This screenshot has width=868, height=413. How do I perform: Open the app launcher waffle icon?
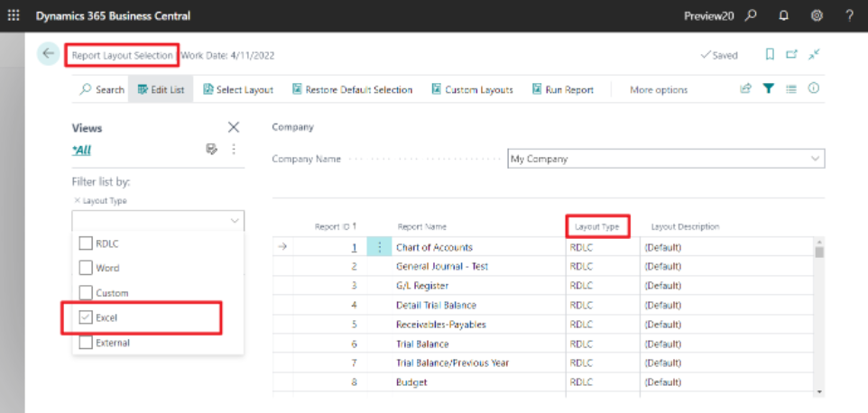(14, 15)
